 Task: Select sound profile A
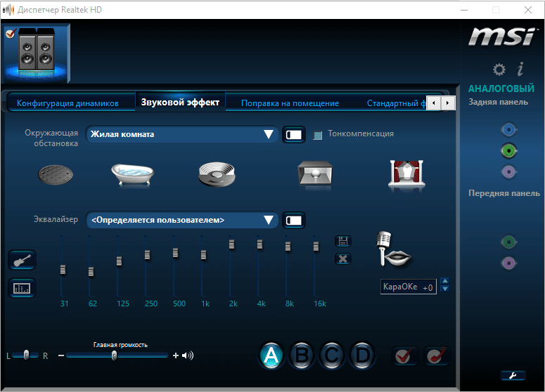(x=271, y=355)
